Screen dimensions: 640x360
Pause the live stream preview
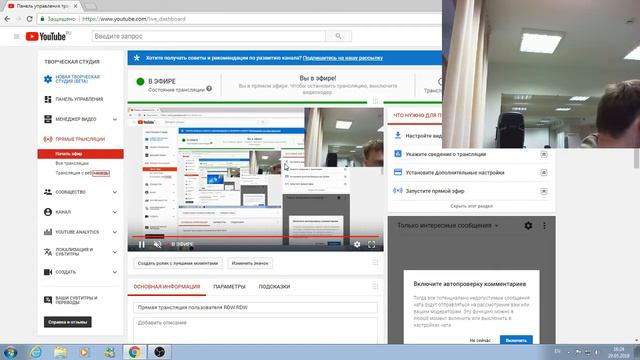point(142,244)
